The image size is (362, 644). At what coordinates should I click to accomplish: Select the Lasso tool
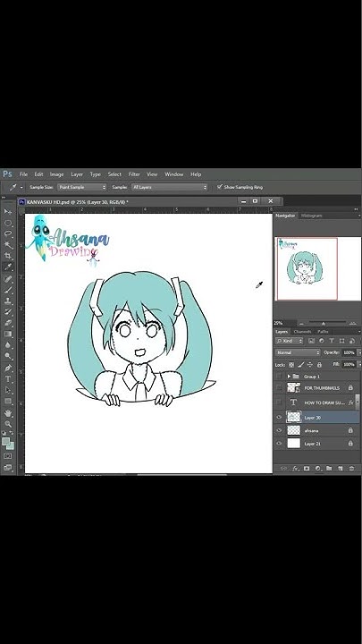pos(8,234)
